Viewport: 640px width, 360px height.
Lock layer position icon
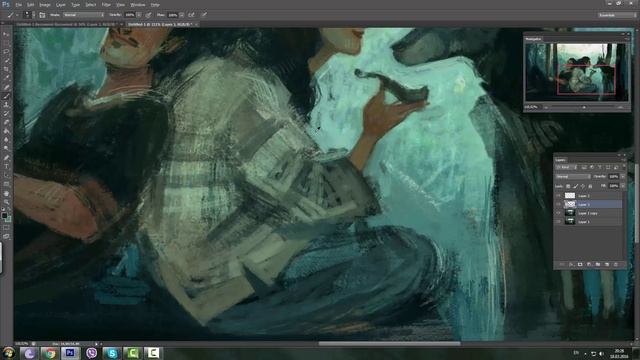(x=582, y=186)
